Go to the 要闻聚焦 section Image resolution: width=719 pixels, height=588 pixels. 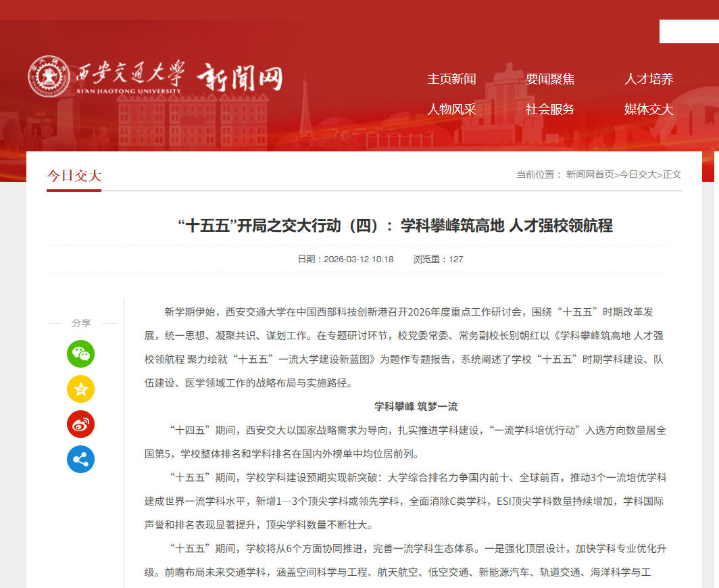pyautogui.click(x=550, y=79)
